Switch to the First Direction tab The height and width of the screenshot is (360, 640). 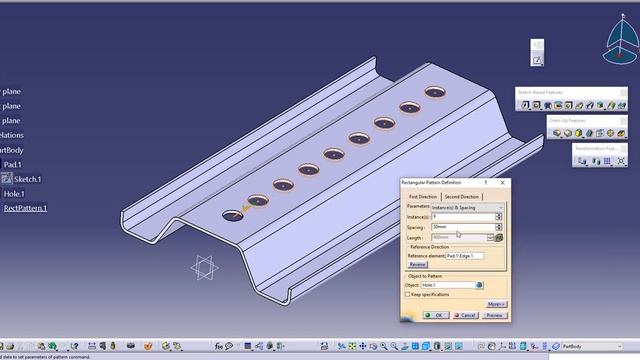[x=423, y=197]
